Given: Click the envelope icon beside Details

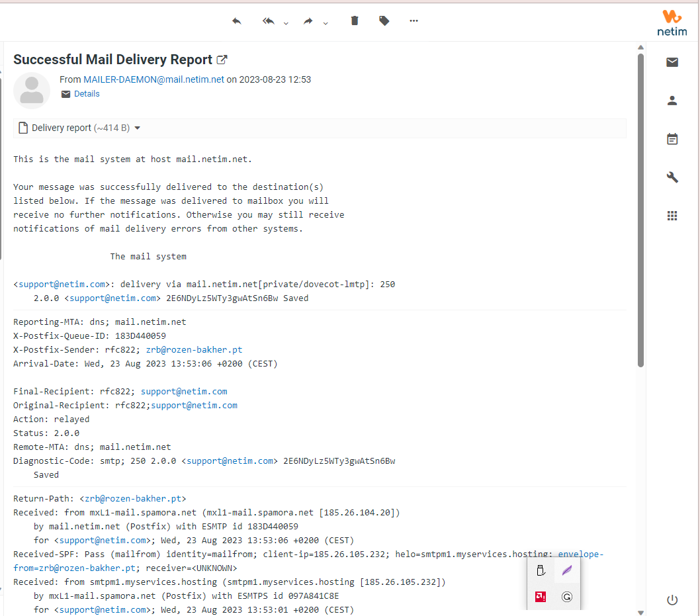Looking at the screenshot, I should (66, 94).
